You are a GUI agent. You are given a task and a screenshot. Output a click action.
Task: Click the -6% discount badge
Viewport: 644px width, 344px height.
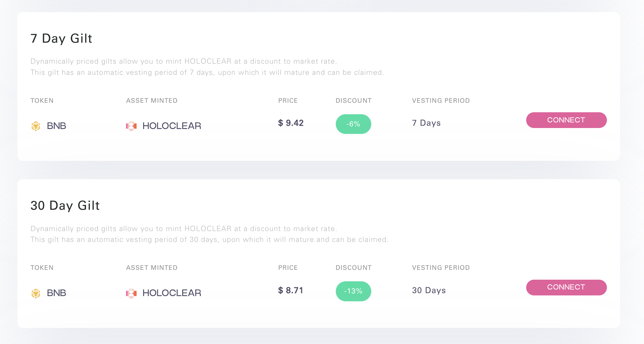click(353, 124)
